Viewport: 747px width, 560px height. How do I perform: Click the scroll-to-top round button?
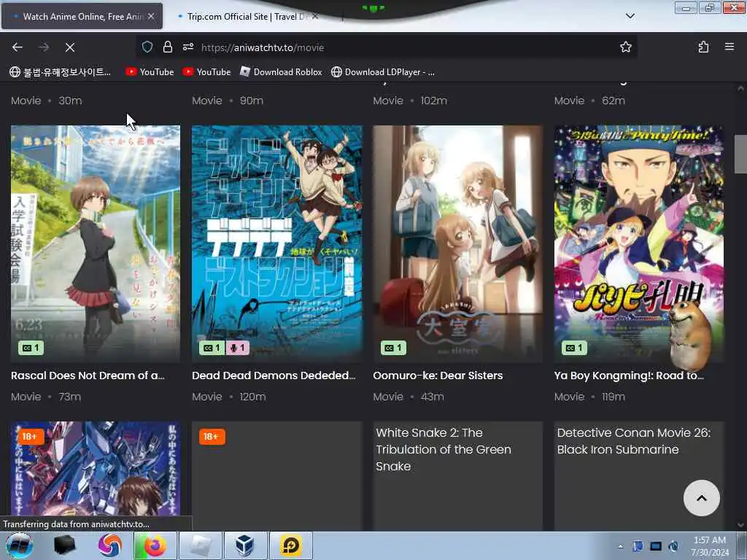(x=701, y=498)
